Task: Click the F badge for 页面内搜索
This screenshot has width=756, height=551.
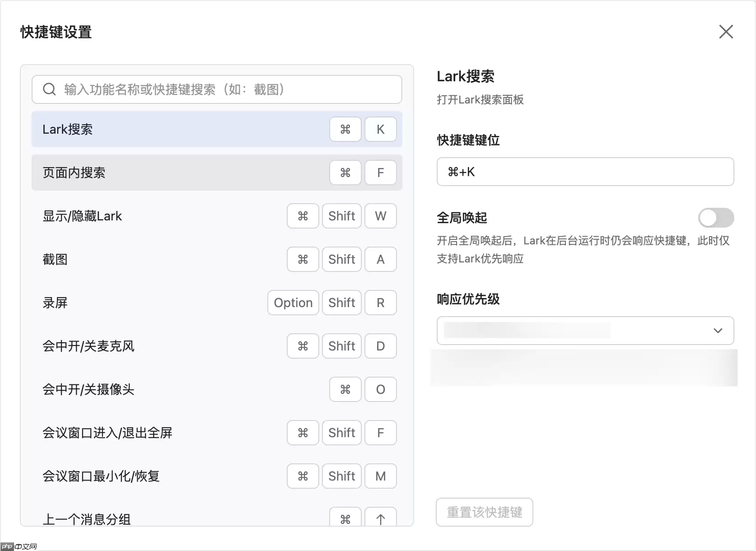Action: point(380,173)
